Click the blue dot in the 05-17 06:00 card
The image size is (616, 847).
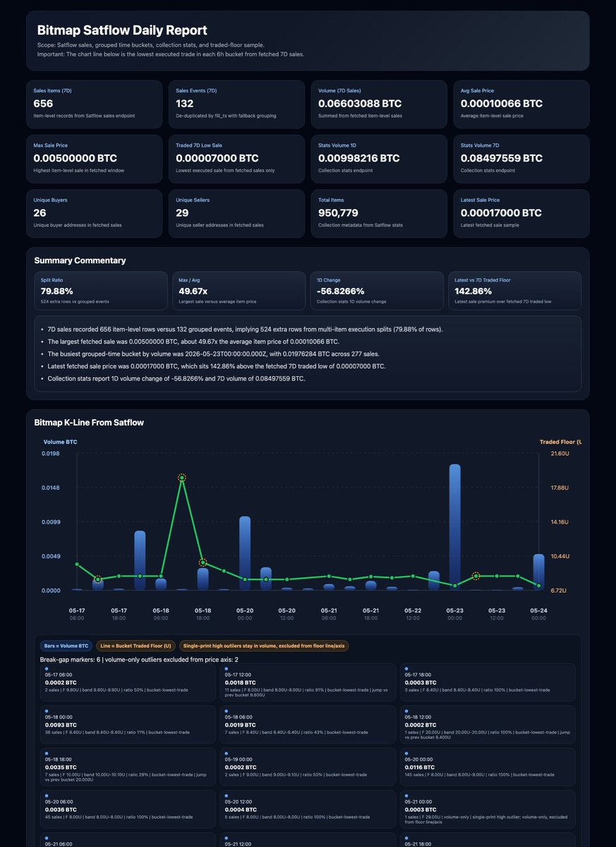(x=47, y=668)
